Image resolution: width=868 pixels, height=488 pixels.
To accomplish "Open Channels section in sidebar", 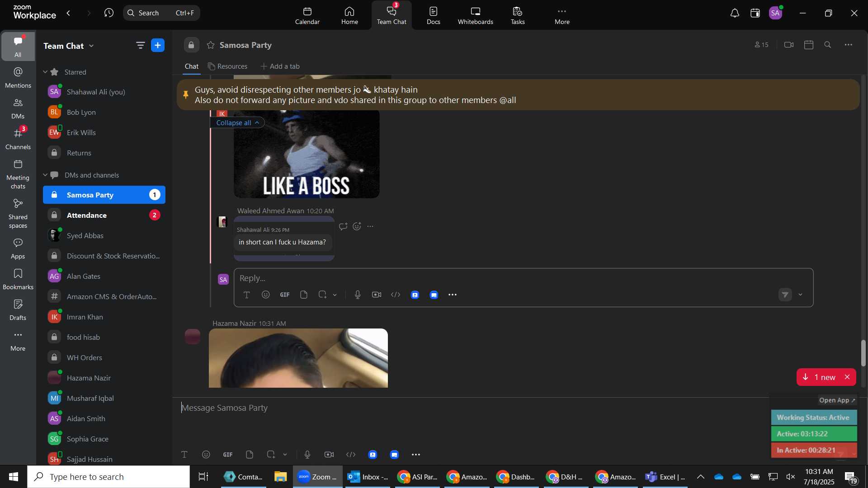I will tap(18, 139).
